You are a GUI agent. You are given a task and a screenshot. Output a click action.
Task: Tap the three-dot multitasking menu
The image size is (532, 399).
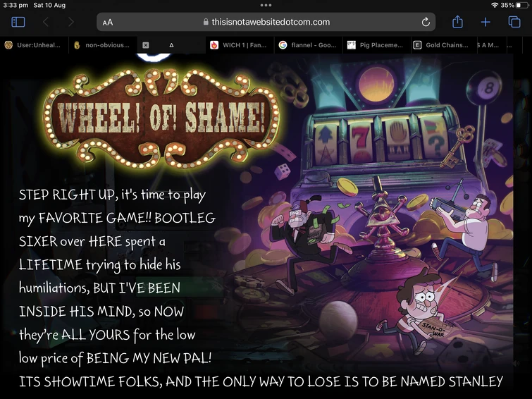(266, 5)
